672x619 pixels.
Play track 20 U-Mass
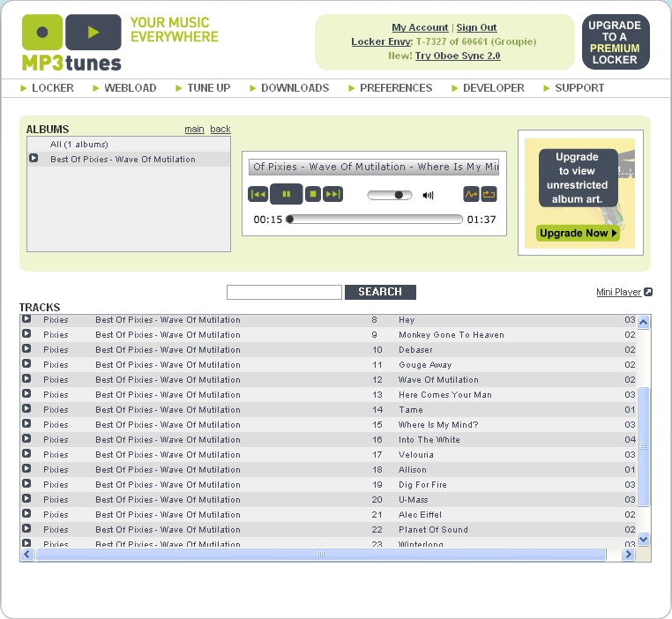click(26, 498)
